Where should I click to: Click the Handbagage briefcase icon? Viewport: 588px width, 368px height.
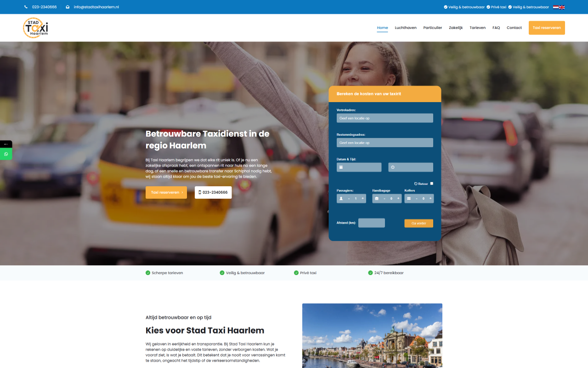pyautogui.click(x=377, y=199)
